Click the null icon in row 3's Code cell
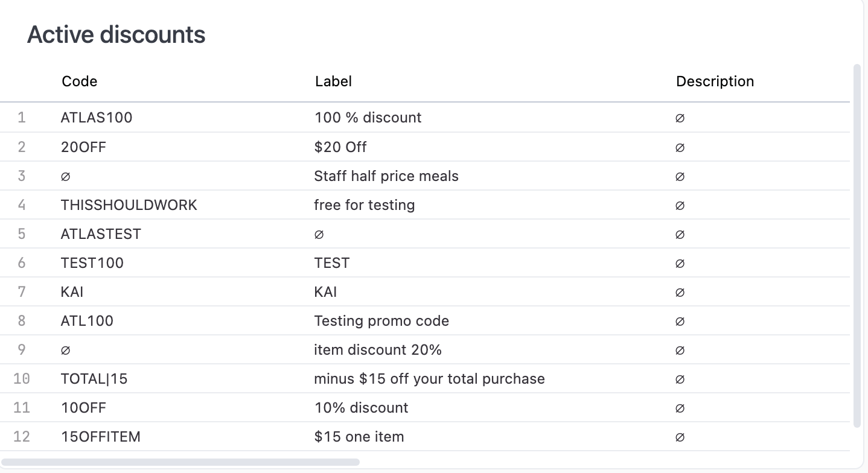 tap(65, 176)
